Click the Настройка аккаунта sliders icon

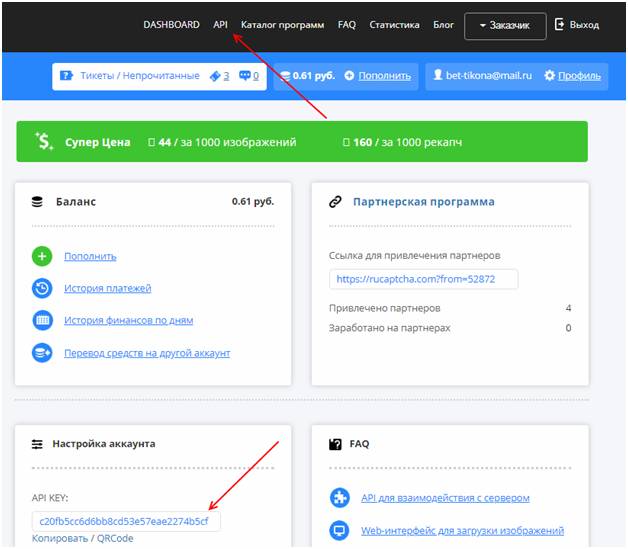click(x=37, y=444)
